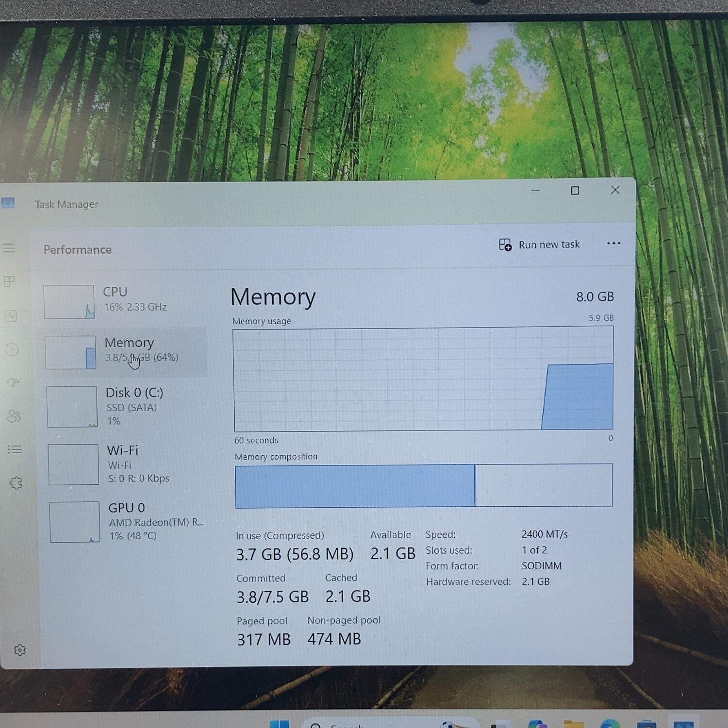Open the App history icon in the sidebar
Screen dimensions: 728x728
click(x=12, y=349)
